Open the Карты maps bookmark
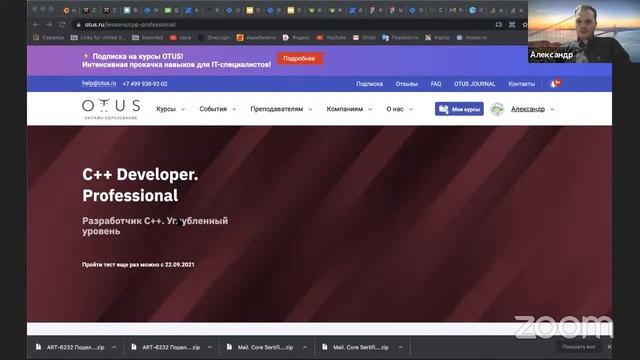This screenshot has width=640, height=360. coord(437,38)
